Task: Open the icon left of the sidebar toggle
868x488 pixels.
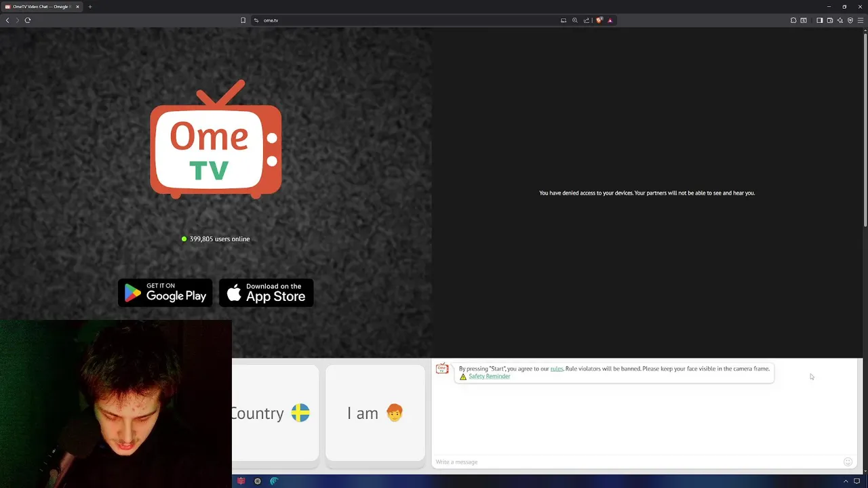Action: (x=804, y=20)
